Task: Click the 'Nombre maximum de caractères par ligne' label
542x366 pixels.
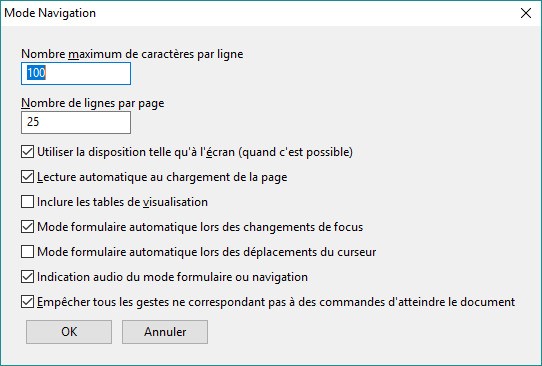Action: (132, 54)
